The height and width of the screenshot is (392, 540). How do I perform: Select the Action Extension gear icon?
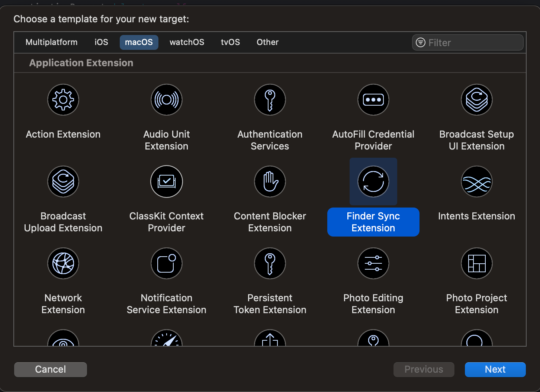tap(63, 100)
